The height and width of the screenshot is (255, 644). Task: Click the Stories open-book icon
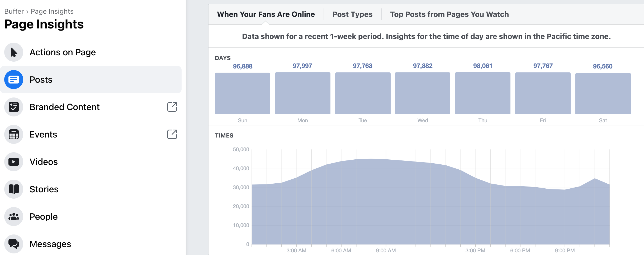(14, 189)
